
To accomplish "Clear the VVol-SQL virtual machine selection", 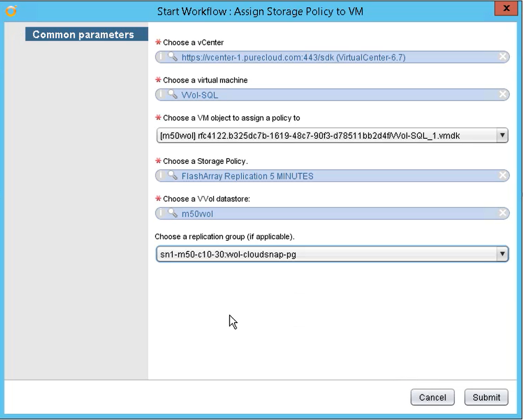I will click(x=503, y=94).
